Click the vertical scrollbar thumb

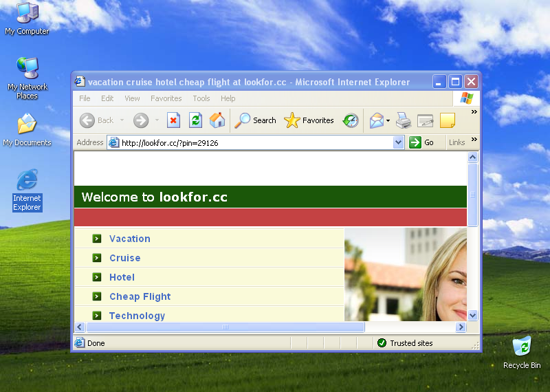point(472,195)
